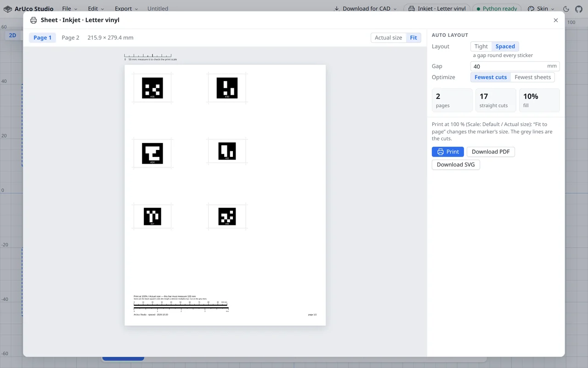Close the Sheet dialog with the X
This screenshot has height=368, width=588.
pyautogui.click(x=556, y=20)
